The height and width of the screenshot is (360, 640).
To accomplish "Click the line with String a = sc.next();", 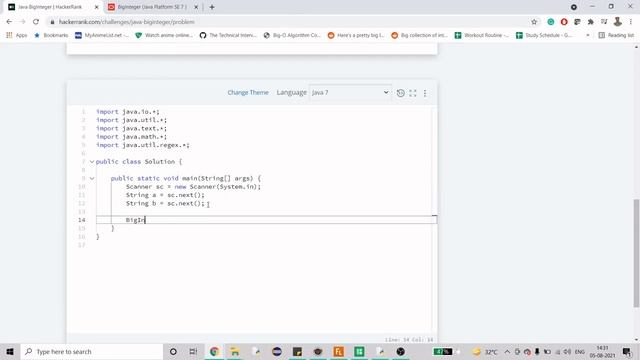I will click(165, 195).
